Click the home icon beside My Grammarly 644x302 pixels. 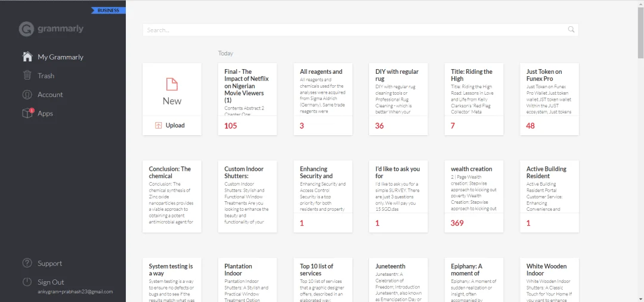27,57
